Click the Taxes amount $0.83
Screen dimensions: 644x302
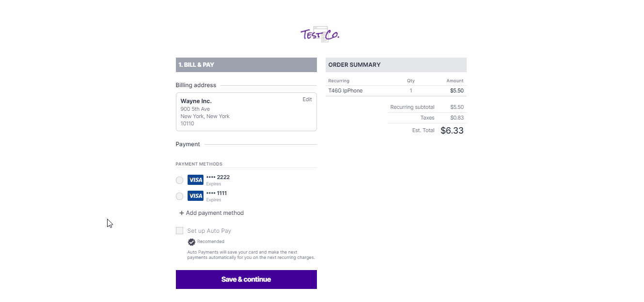coord(457,118)
